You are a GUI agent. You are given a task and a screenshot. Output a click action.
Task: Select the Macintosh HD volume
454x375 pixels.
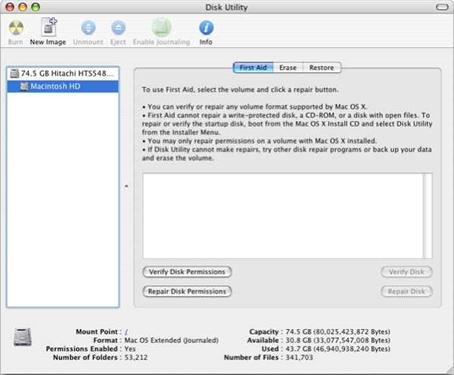tap(63, 86)
